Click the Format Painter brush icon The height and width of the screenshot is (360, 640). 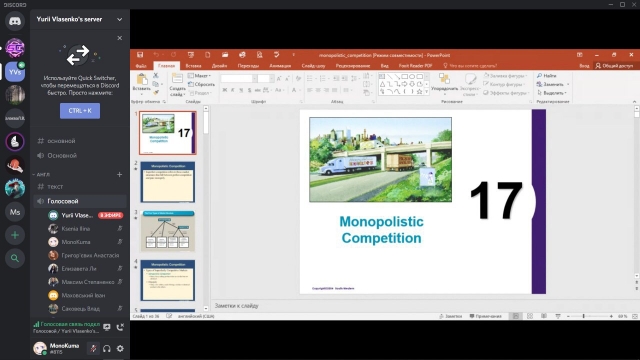(156, 93)
